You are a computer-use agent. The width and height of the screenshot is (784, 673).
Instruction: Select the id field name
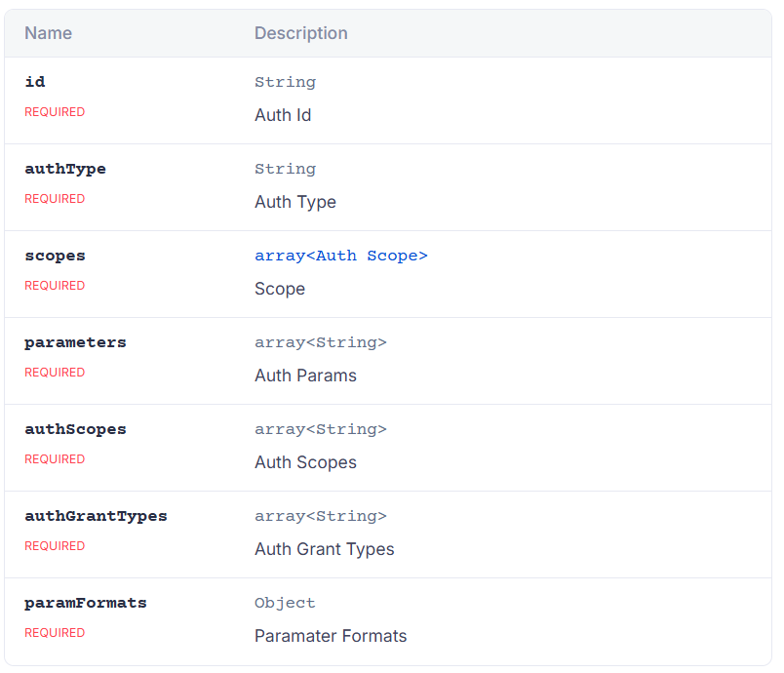(x=35, y=82)
